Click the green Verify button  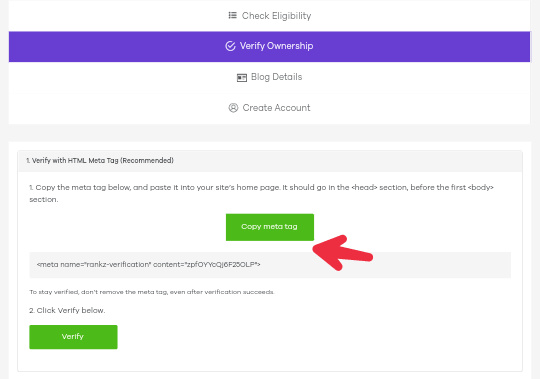tap(73, 337)
